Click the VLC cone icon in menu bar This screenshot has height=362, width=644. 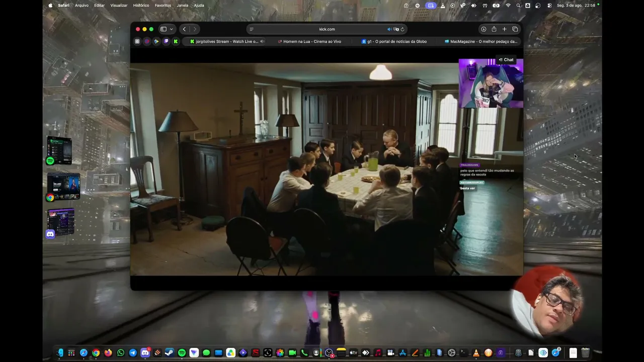point(443,6)
